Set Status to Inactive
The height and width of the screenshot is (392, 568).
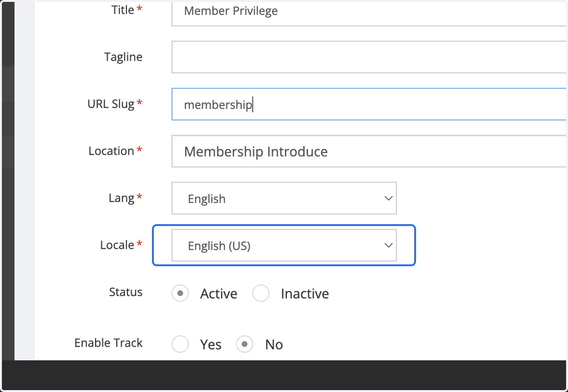(261, 293)
